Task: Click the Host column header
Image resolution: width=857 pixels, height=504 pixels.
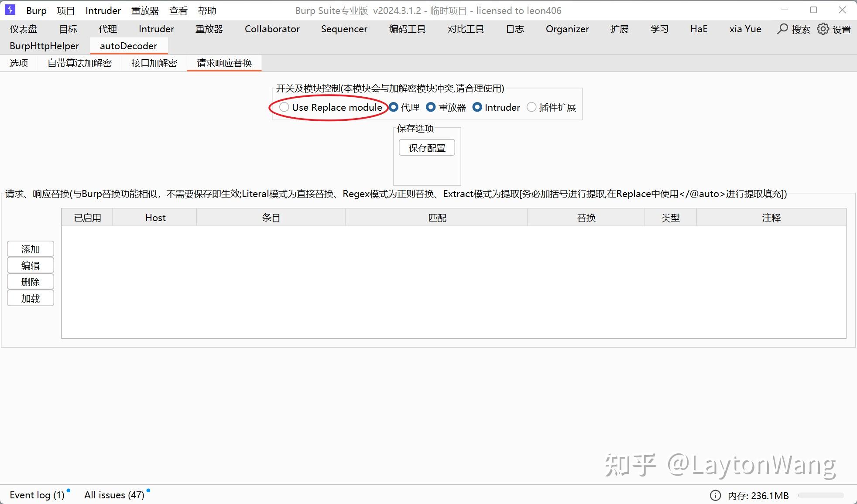Action: pyautogui.click(x=154, y=217)
